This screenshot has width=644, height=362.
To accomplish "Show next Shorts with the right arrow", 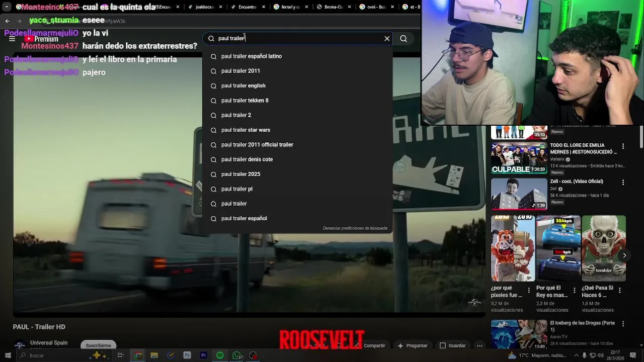I will 624,255.
